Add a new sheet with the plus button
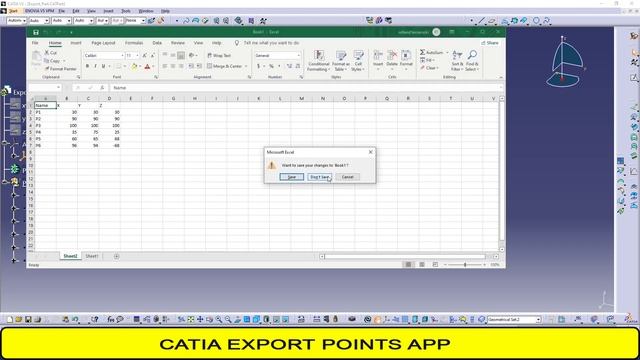Screen dimensions: 640x360 (116, 256)
